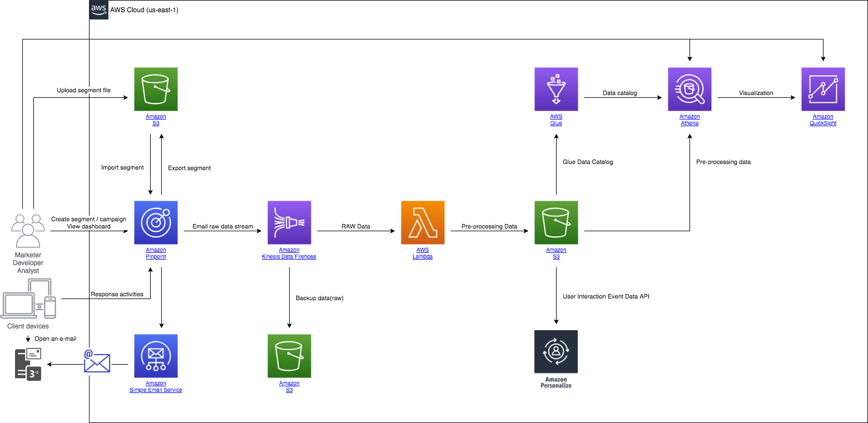The height and width of the screenshot is (423, 868).
Task: Select the 'Amazon Personalize' caption text
Action: point(556,382)
